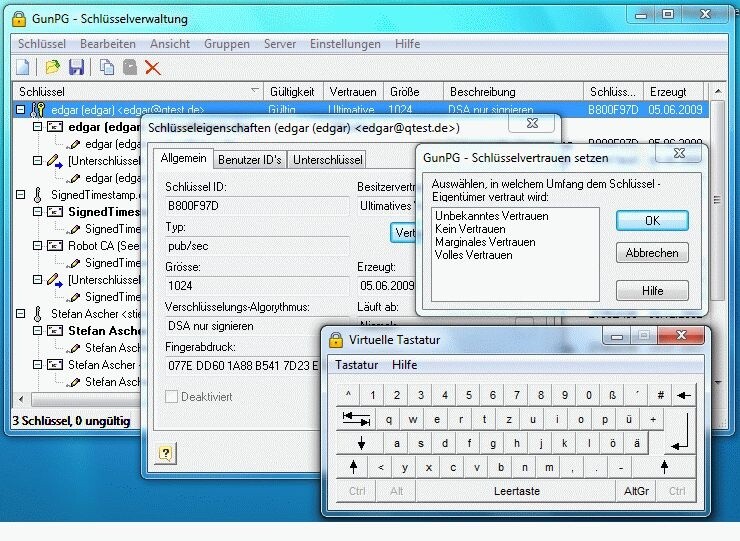Open the Einstellungen menu
The width and height of the screenshot is (740, 541).
345,44
